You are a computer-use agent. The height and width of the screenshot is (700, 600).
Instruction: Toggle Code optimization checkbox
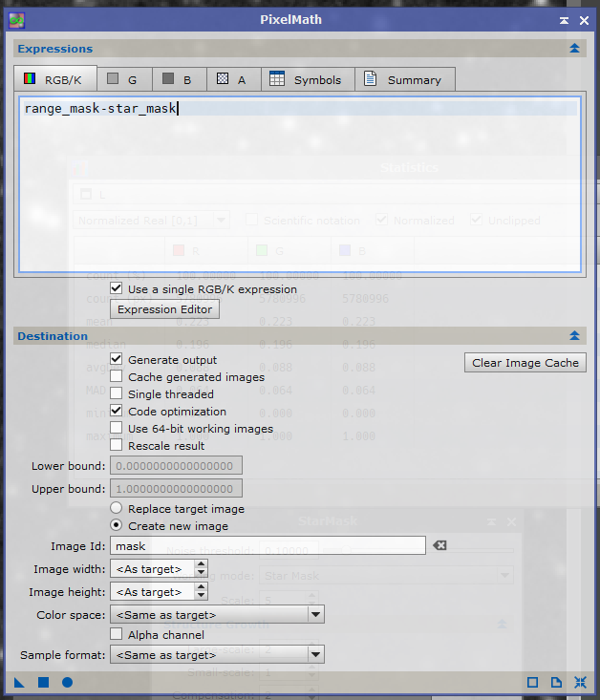coord(117,411)
